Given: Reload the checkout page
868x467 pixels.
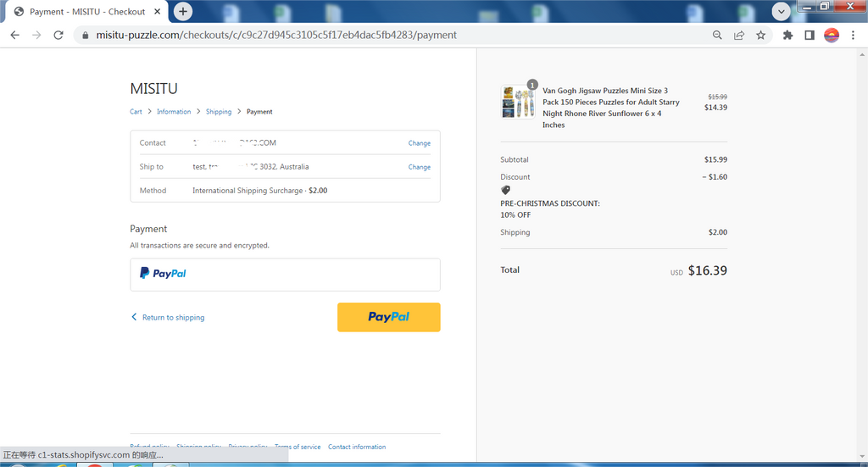Looking at the screenshot, I should [58, 35].
